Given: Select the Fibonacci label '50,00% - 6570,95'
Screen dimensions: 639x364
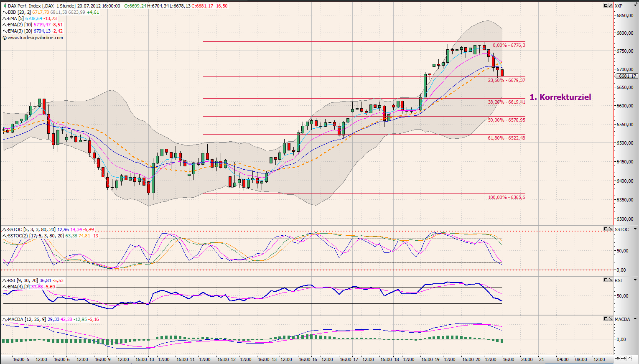Looking at the screenshot, I should (507, 120).
